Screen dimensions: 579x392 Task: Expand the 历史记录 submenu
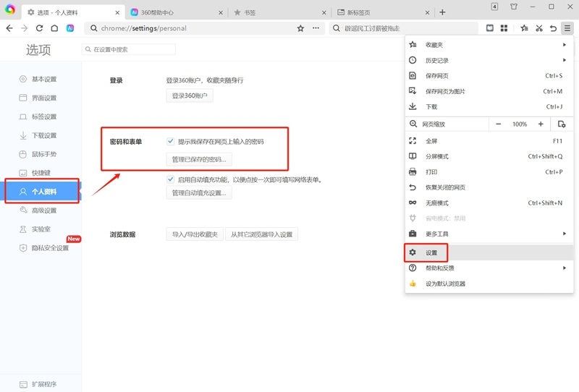[x=489, y=60]
